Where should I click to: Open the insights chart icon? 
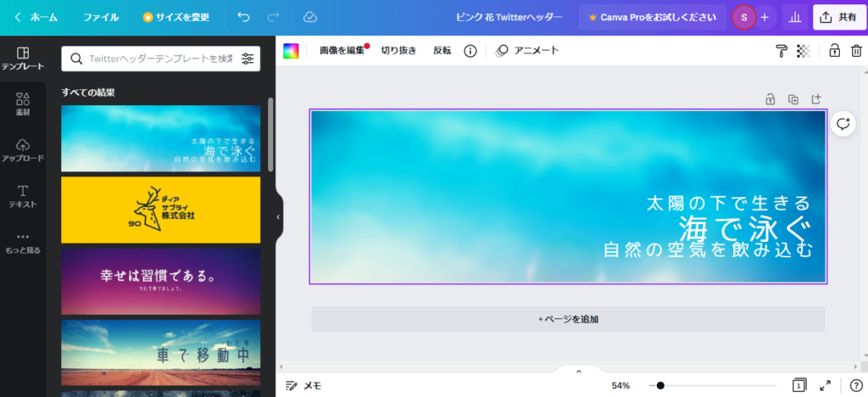point(795,17)
